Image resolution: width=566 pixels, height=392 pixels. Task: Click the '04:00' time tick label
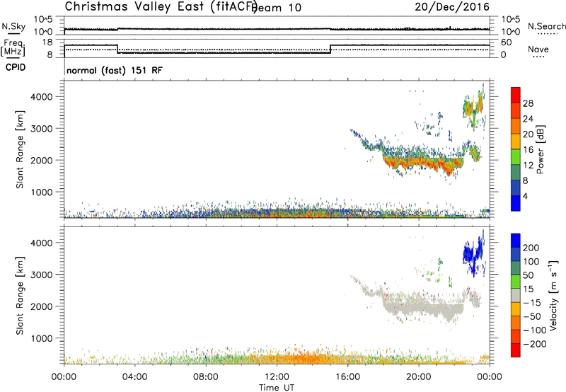click(135, 377)
